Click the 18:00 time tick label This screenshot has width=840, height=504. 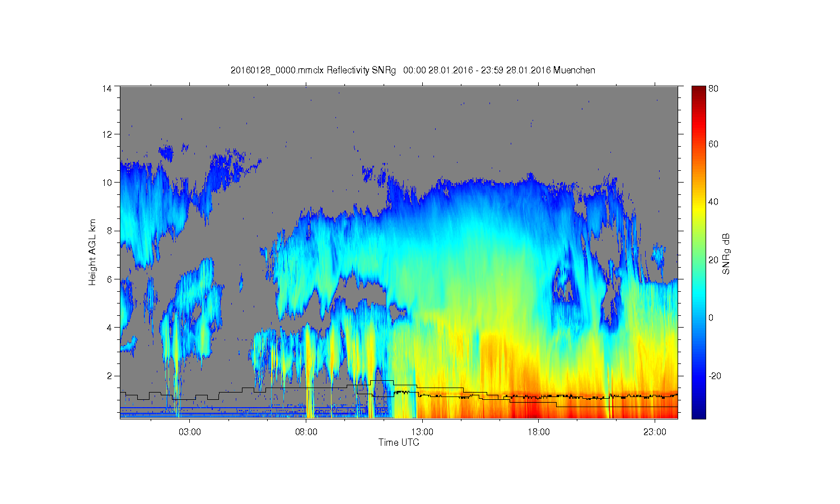539,432
